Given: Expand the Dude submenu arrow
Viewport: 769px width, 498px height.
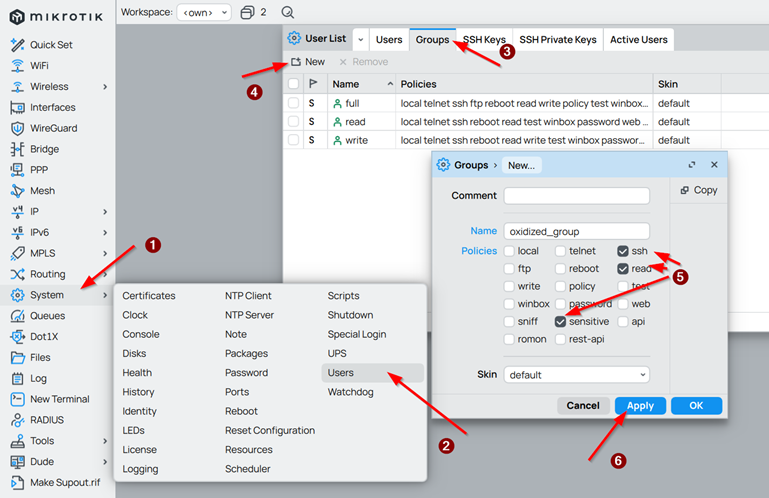Looking at the screenshot, I should click(105, 462).
